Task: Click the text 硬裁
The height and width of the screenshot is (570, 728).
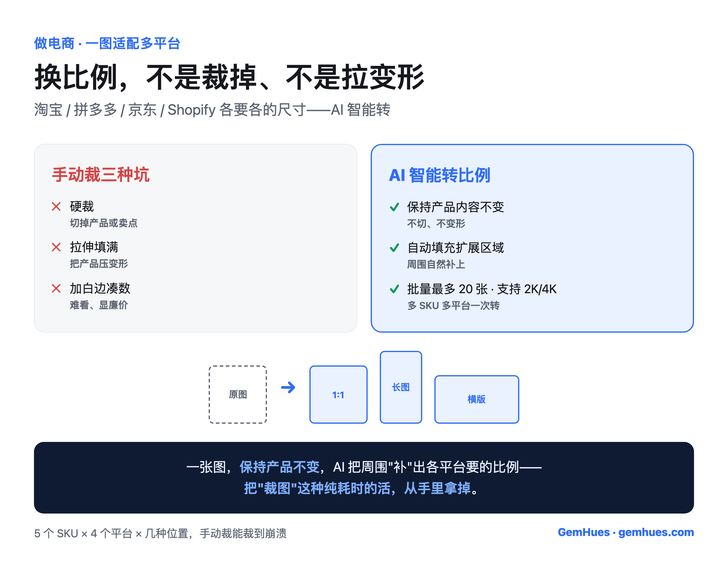Action: pyautogui.click(x=82, y=206)
